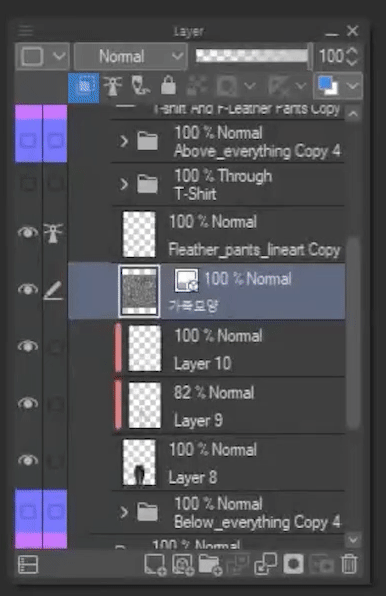Hide Layer 10 visibility eye

click(x=28, y=346)
